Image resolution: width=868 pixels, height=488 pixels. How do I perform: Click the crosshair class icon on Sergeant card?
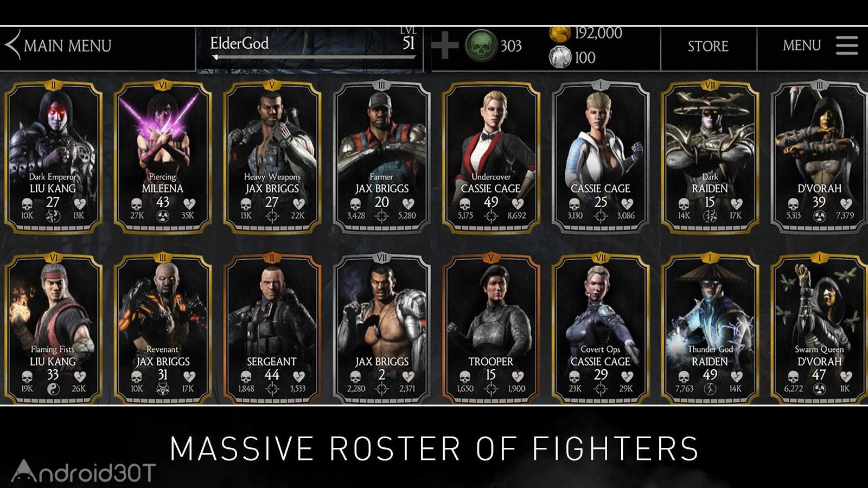pyautogui.click(x=272, y=389)
